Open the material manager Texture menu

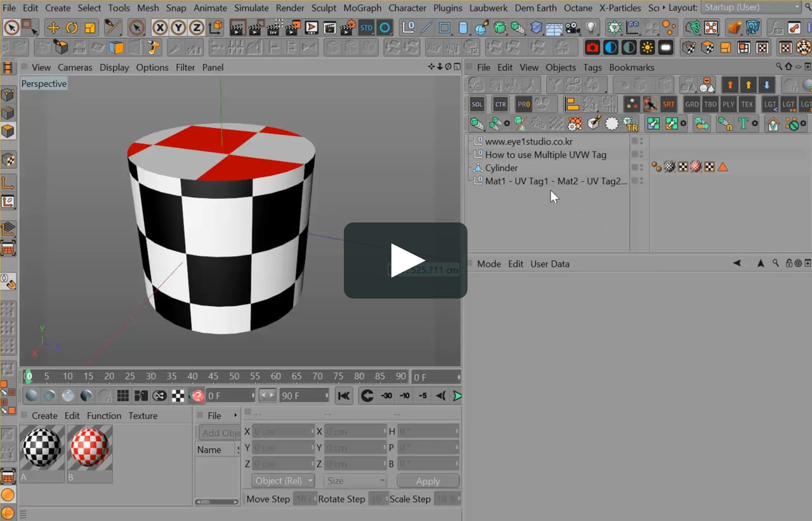143,416
